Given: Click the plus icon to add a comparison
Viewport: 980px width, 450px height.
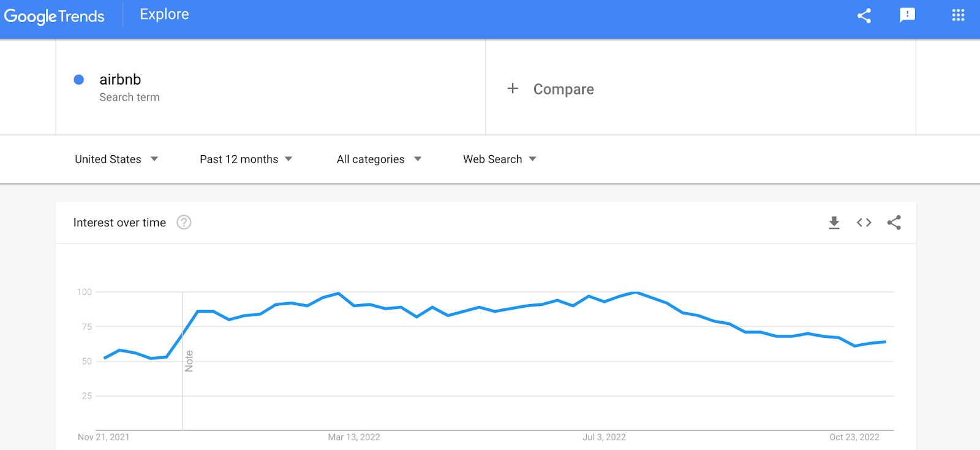Looking at the screenshot, I should [x=513, y=89].
